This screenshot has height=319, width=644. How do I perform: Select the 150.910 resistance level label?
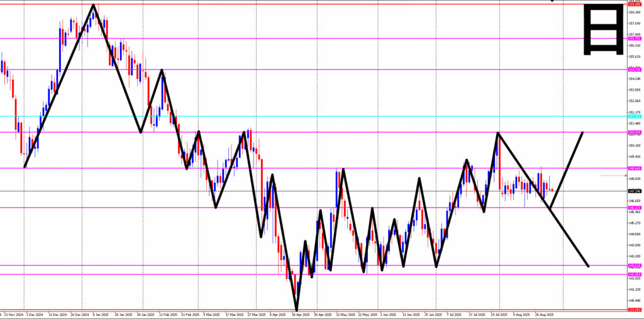pyautogui.click(x=635, y=132)
